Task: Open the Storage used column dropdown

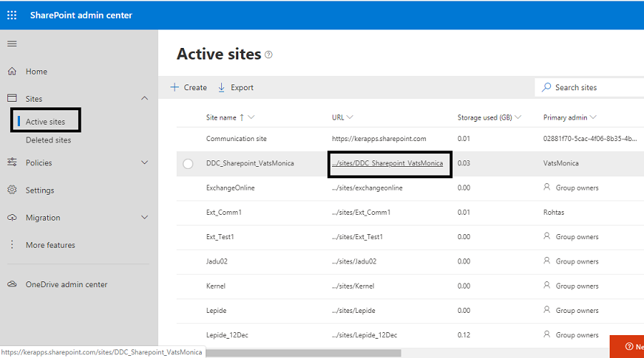Action: [518, 117]
